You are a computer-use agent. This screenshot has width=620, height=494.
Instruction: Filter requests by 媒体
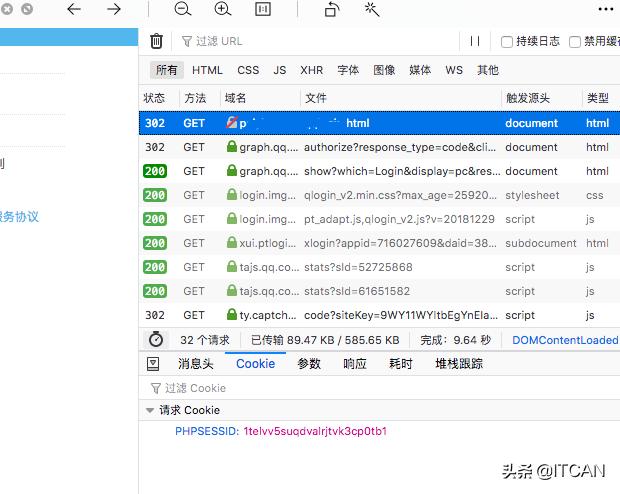[420, 70]
